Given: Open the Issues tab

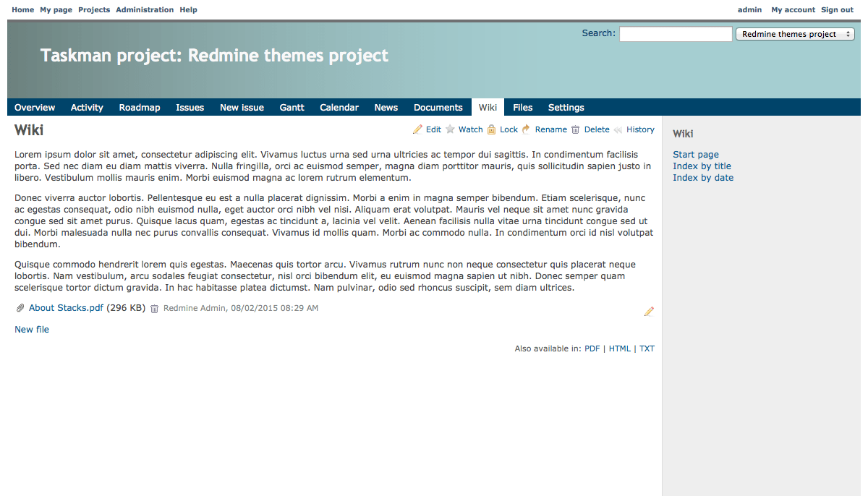Looking at the screenshot, I should (x=190, y=107).
